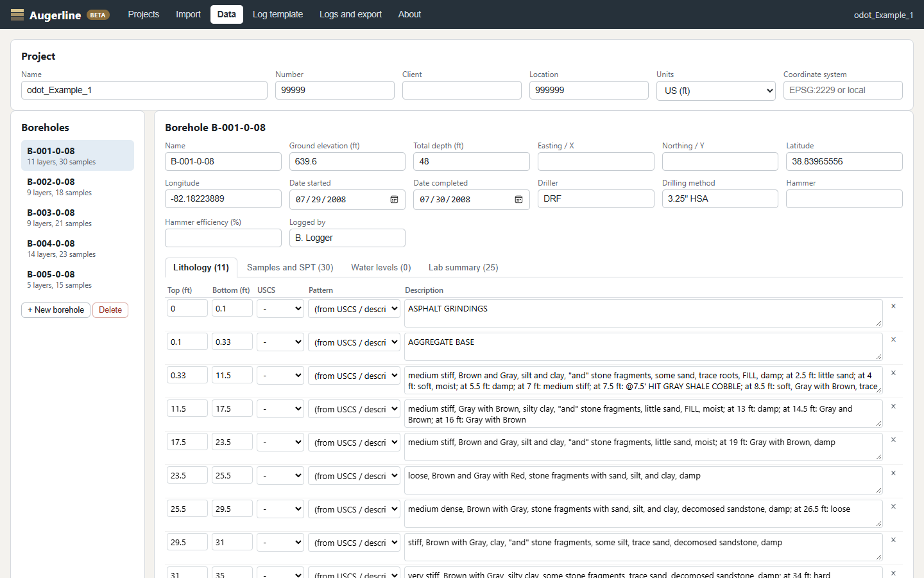
Task: Select borehole B-005-0-08
Action: click(x=78, y=279)
